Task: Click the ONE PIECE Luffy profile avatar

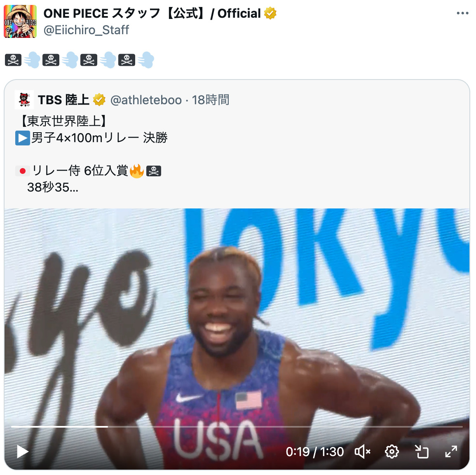Action: coord(20,21)
